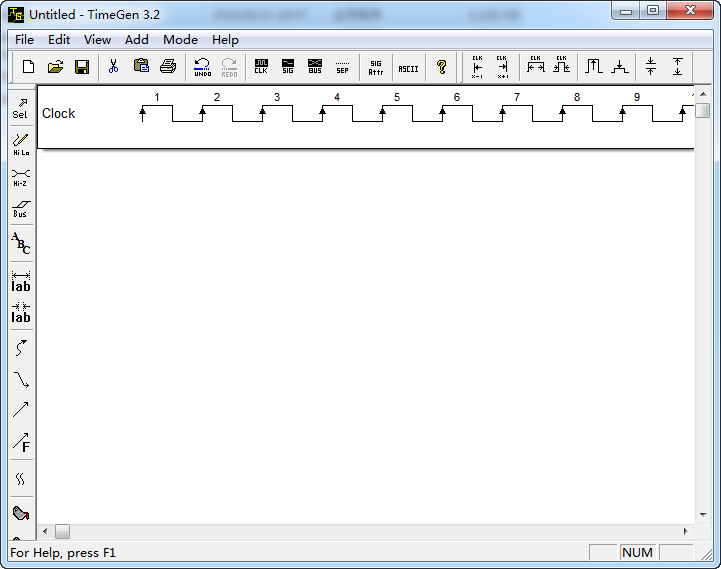
Task: Activate the Sel selection tool
Action: pyautogui.click(x=20, y=109)
